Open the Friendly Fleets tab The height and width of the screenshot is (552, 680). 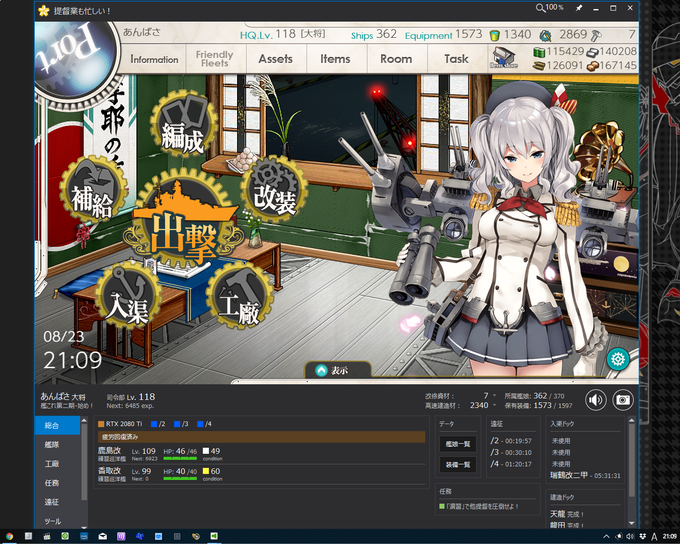tap(215, 59)
